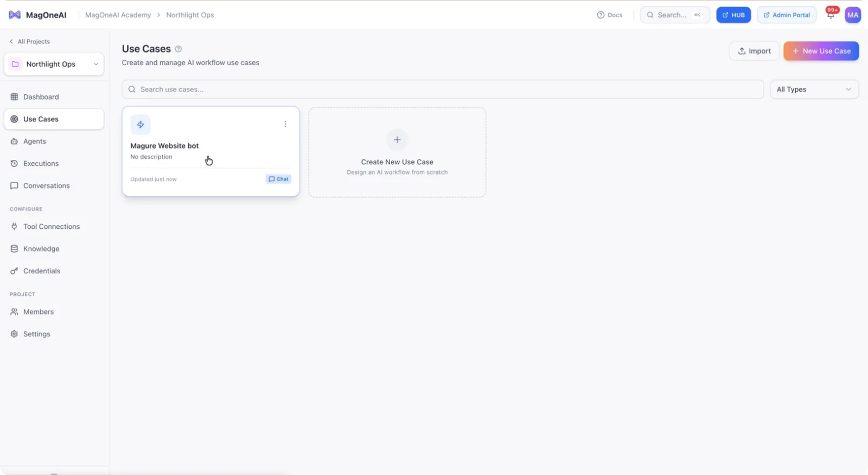Click the Knowledge database icon

(14, 249)
